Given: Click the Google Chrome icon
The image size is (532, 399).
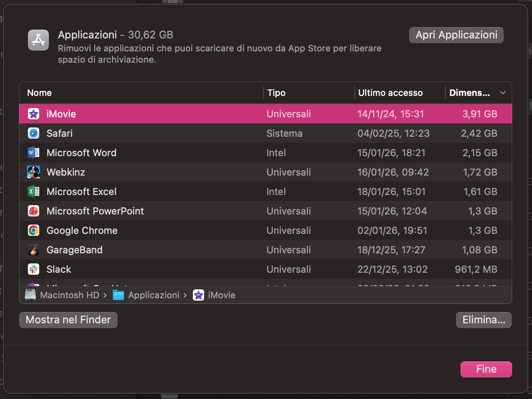Looking at the screenshot, I should pos(34,231).
